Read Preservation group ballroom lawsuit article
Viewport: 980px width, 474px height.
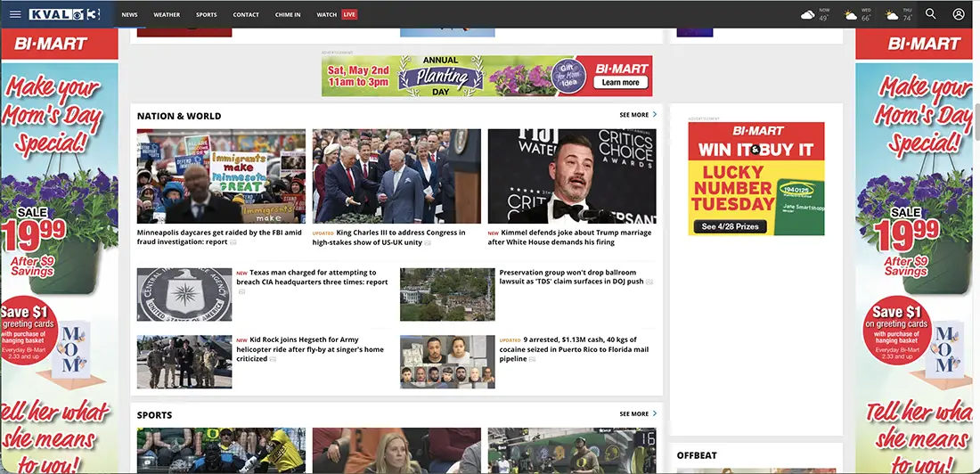coord(571,277)
